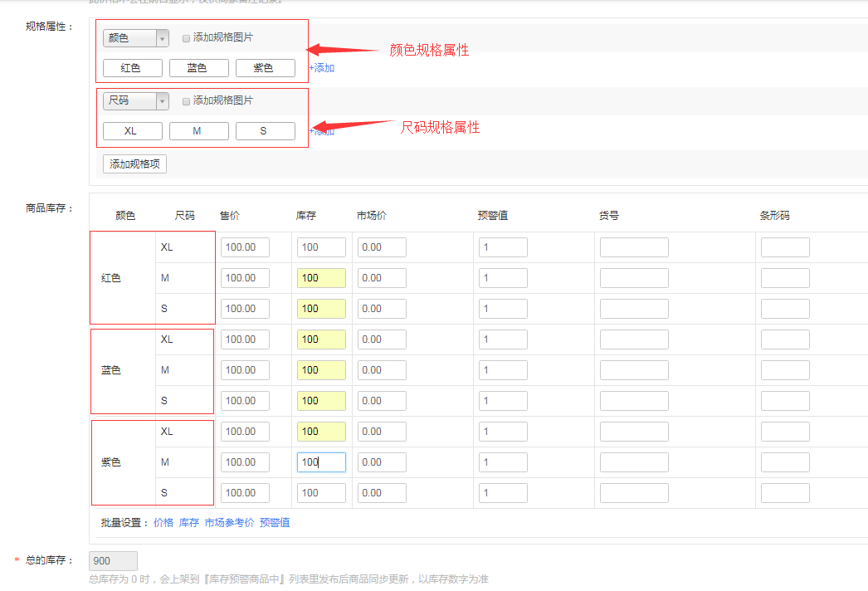868x591 pixels.
Task: Click 货号 field for 紫色 S row
Action: tap(634, 493)
